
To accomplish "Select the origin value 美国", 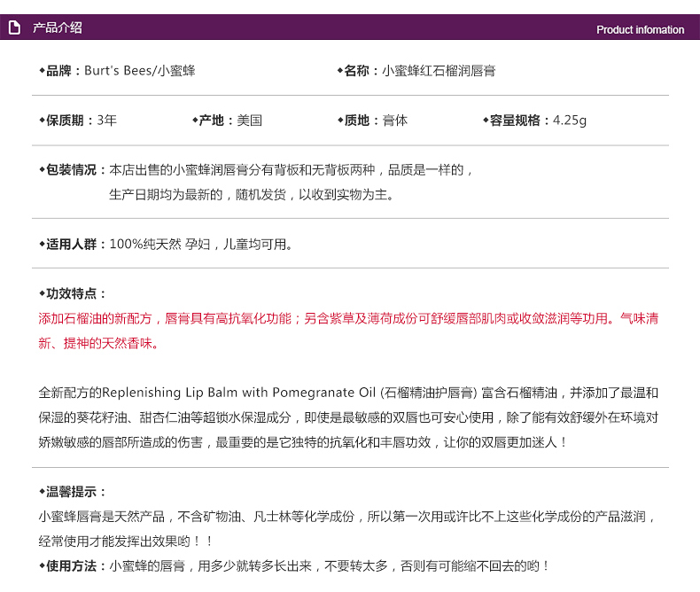I will point(250,121).
